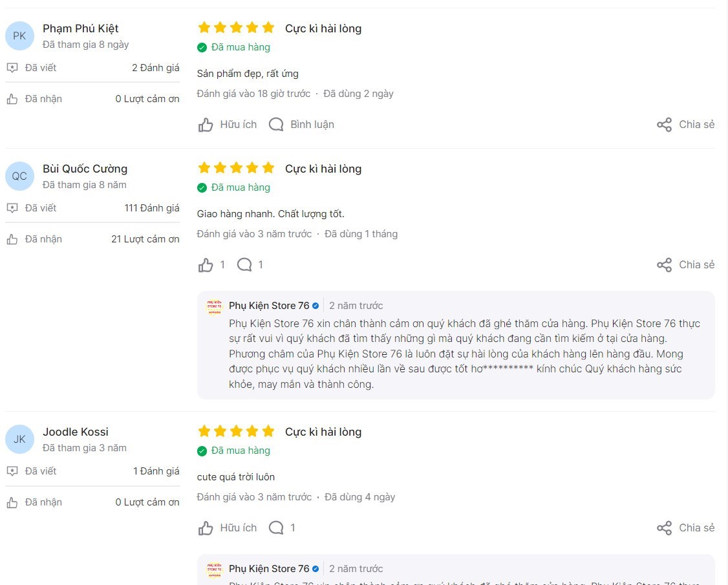Open Bùi Quốc Cường's profile name link
The height and width of the screenshot is (585, 728).
coord(85,169)
